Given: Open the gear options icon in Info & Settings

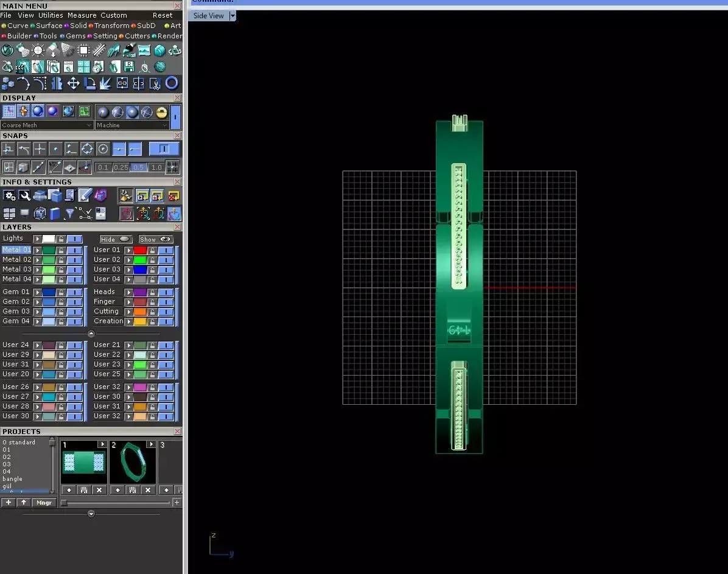Looking at the screenshot, I should [9, 195].
